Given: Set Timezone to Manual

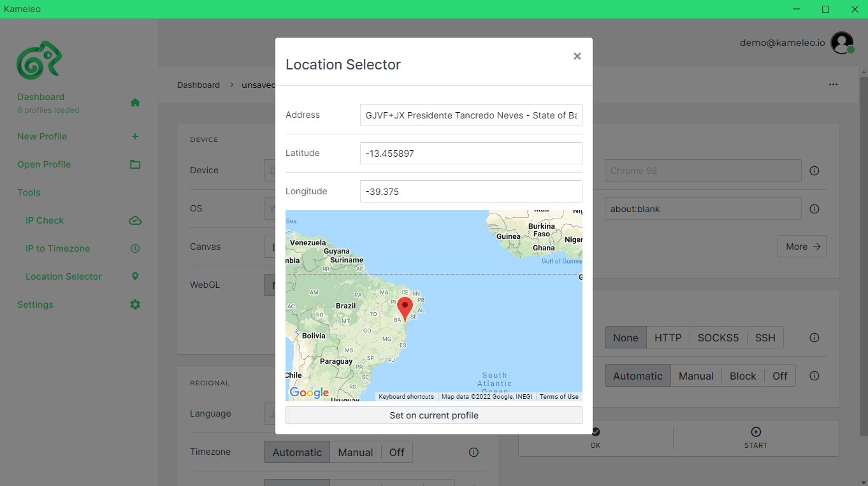Looking at the screenshot, I should (x=356, y=452).
